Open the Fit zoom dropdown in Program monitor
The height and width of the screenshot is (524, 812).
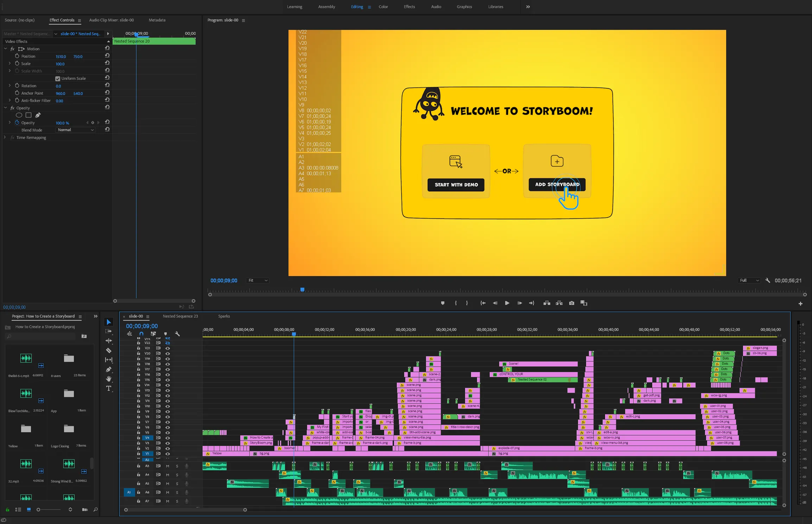pos(257,280)
